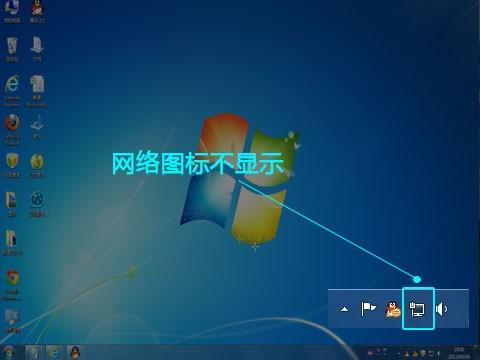Click the Show desktop strip at the taskbar end
Viewport: 480px width, 360px height.
[477, 353]
